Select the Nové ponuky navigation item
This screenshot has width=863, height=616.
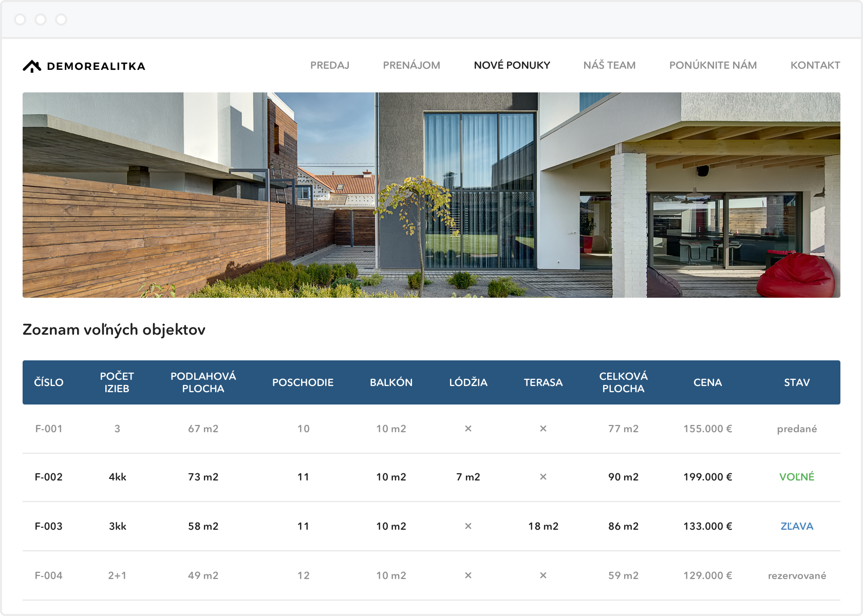(512, 65)
